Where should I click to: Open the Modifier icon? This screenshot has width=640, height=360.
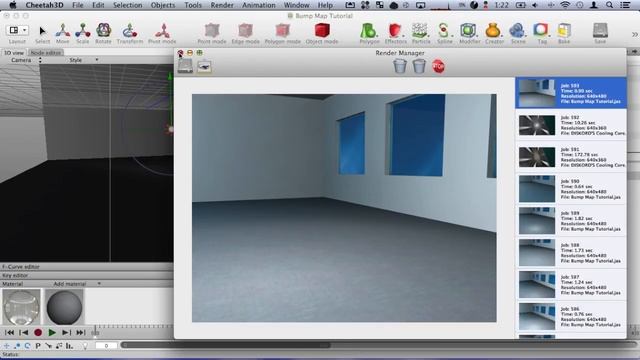click(x=469, y=31)
